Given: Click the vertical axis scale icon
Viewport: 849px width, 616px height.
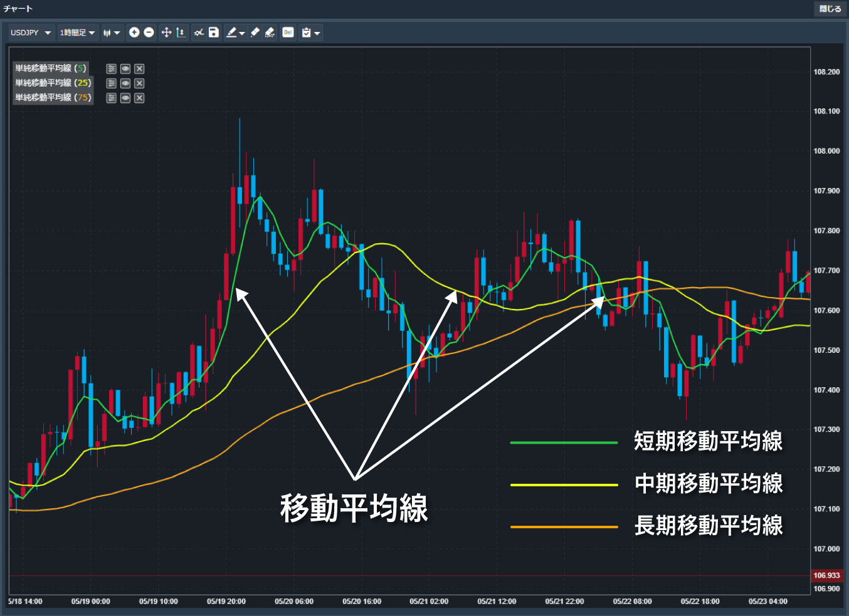Looking at the screenshot, I should tap(181, 33).
